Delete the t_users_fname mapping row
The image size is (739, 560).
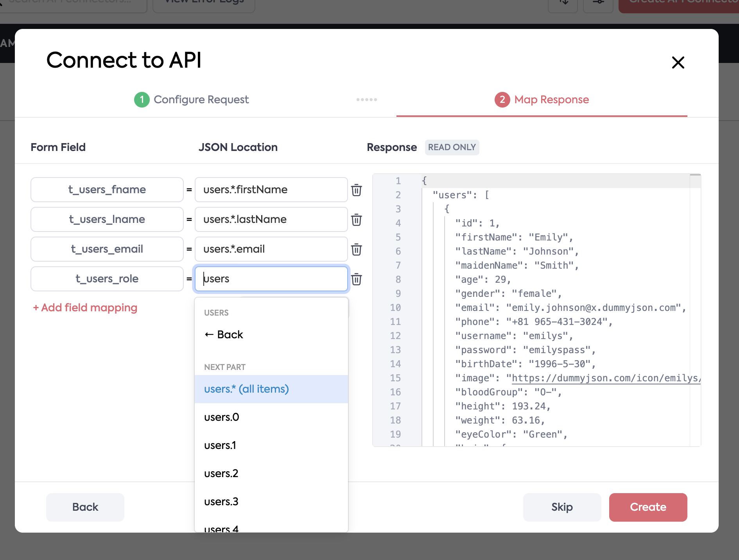356,190
